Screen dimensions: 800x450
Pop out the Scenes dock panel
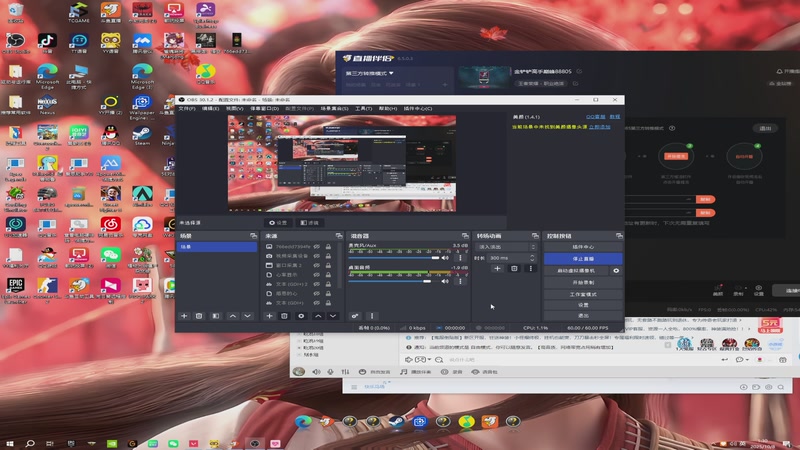click(x=254, y=236)
